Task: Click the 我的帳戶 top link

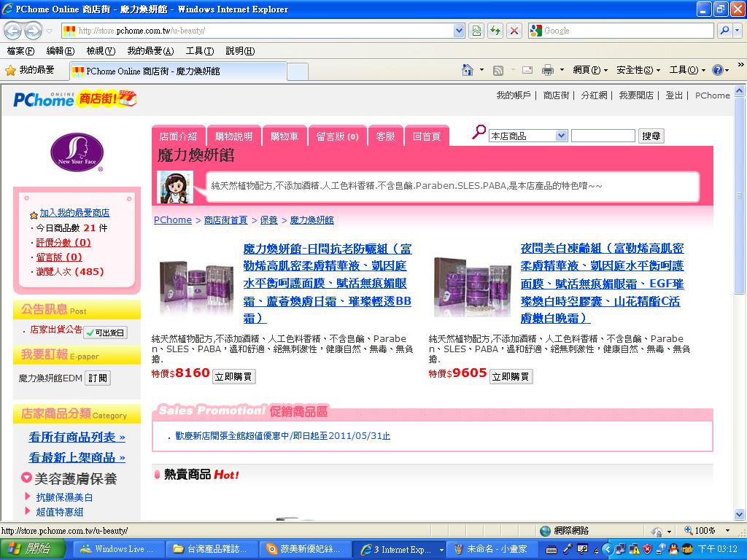Action: point(514,96)
